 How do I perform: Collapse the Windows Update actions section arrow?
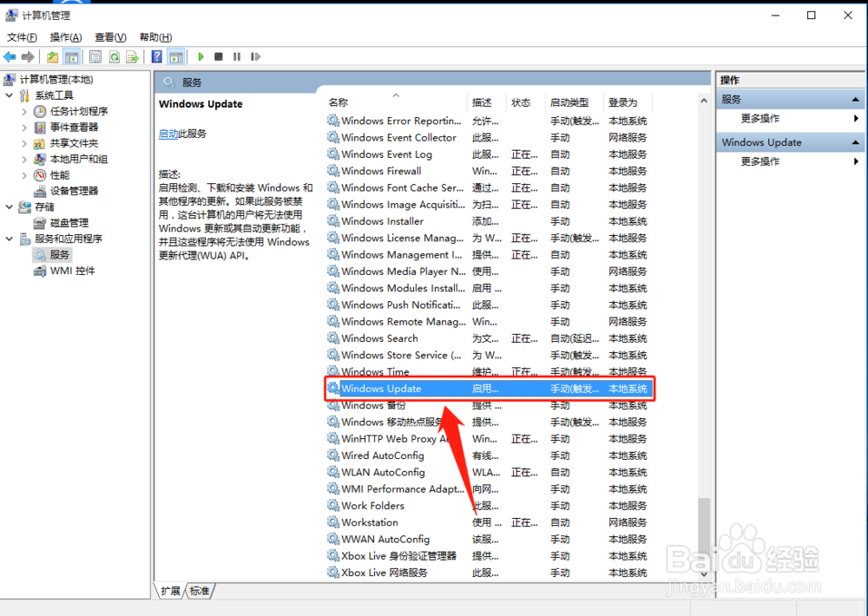click(855, 143)
